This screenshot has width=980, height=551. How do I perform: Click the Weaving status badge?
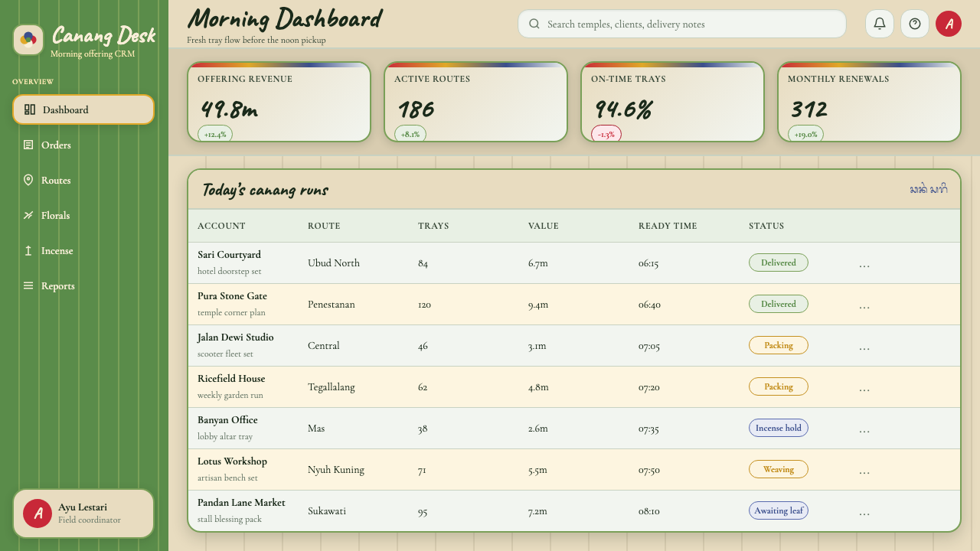[x=779, y=469]
